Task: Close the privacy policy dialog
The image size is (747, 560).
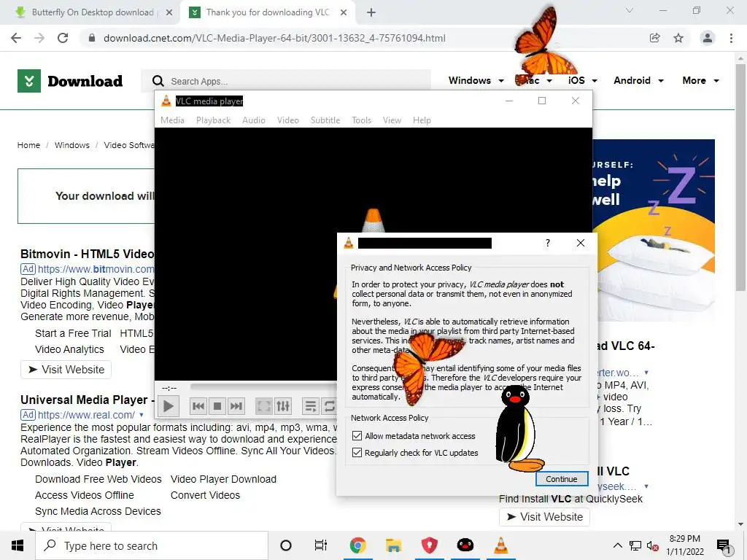Action: (x=580, y=243)
